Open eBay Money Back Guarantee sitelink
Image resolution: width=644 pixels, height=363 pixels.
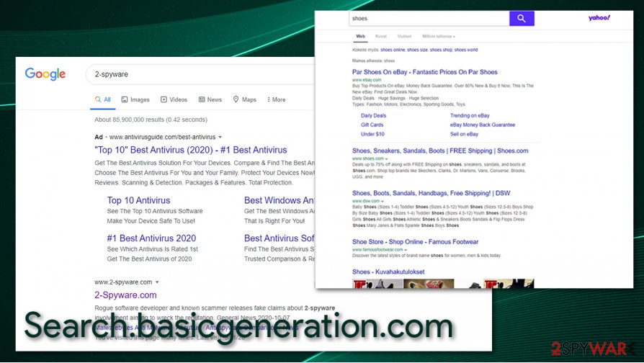483,125
